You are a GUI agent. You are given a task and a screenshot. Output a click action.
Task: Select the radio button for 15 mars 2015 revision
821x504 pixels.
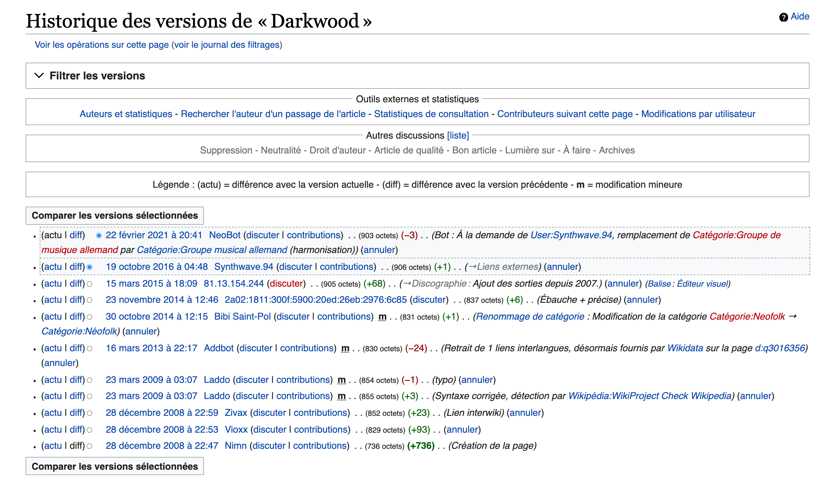[x=90, y=284]
